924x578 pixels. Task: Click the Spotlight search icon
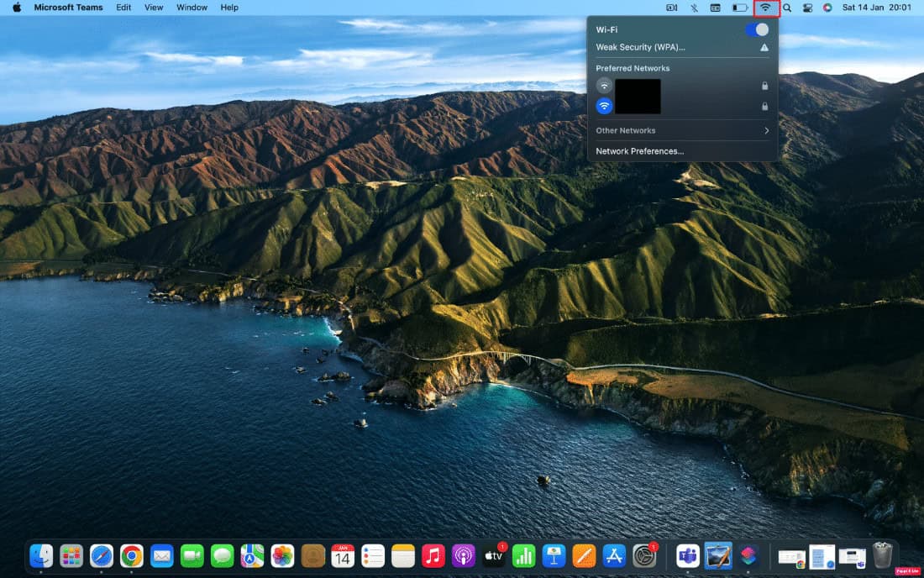(x=787, y=8)
